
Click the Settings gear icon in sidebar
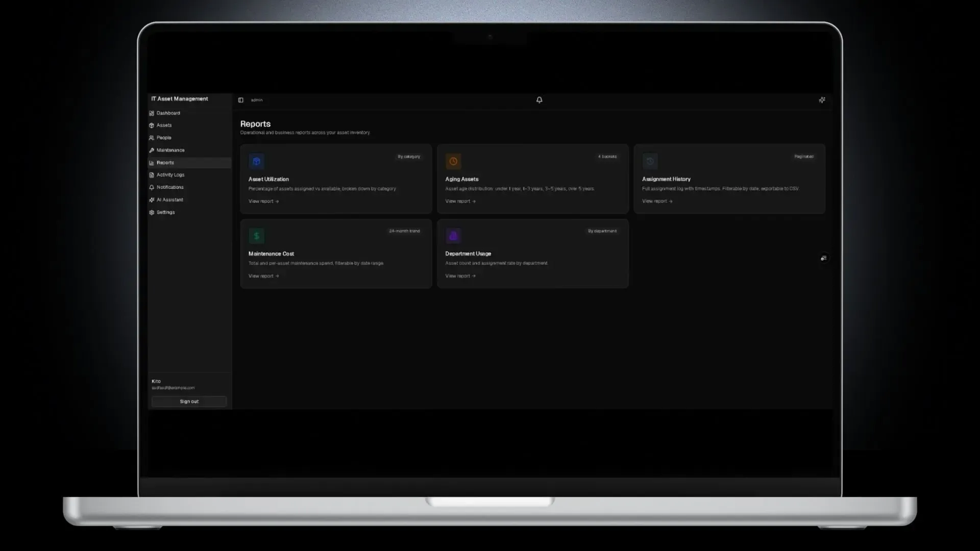click(x=152, y=212)
